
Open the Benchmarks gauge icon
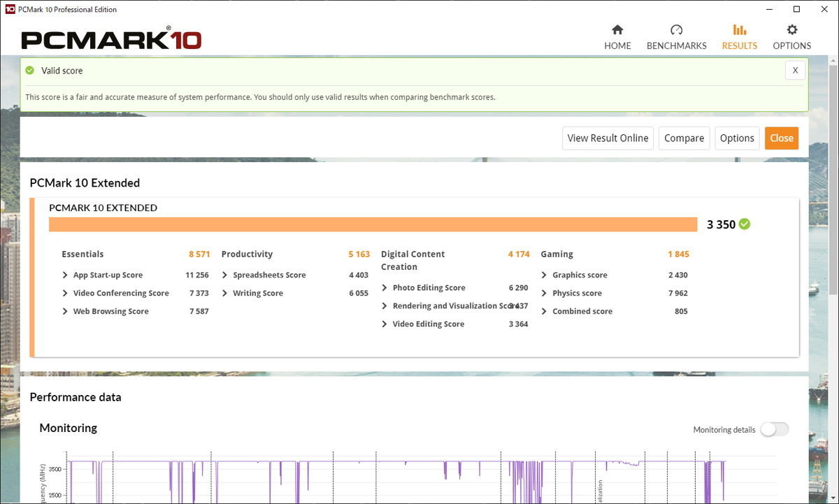pos(676,30)
